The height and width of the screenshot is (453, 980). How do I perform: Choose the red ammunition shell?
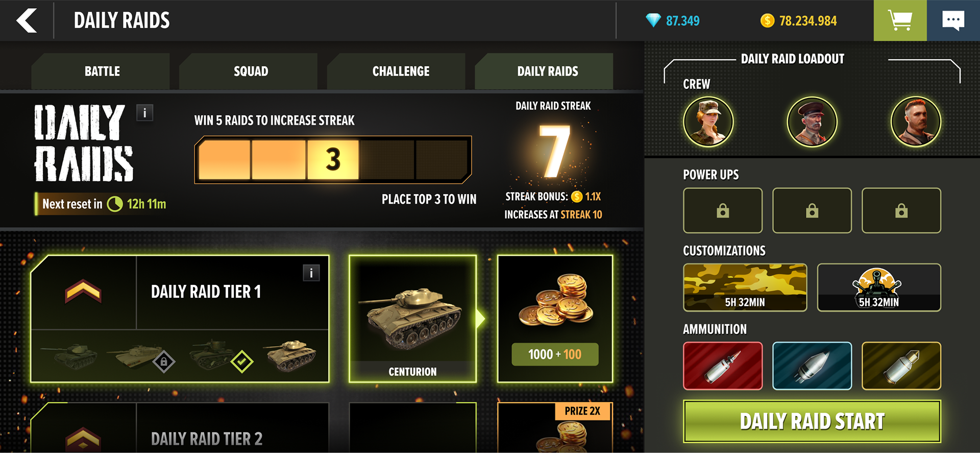click(723, 366)
